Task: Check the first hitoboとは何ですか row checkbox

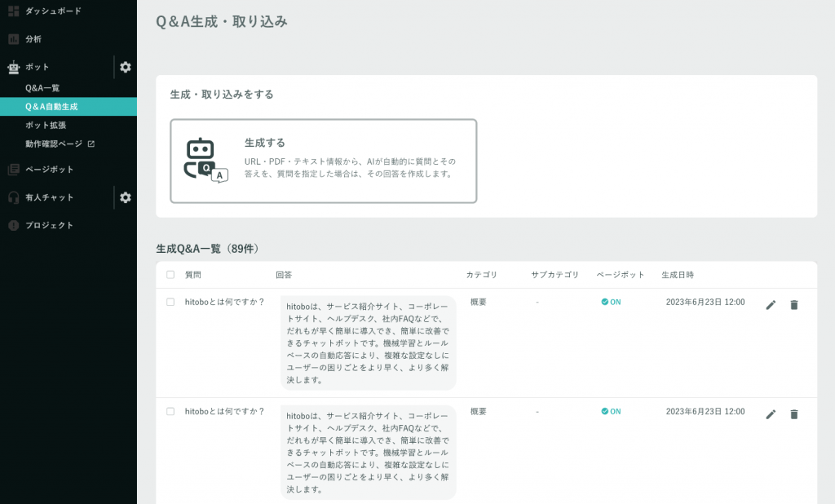Action: click(170, 302)
